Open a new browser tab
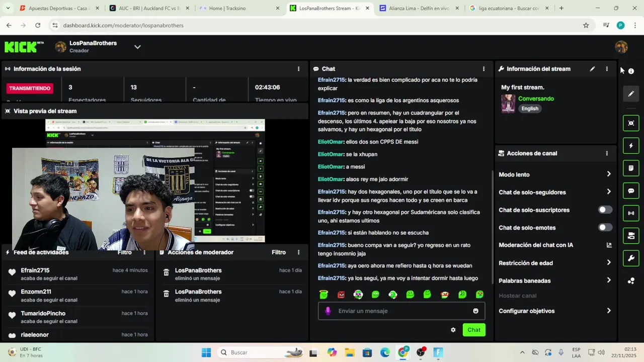 561,8
